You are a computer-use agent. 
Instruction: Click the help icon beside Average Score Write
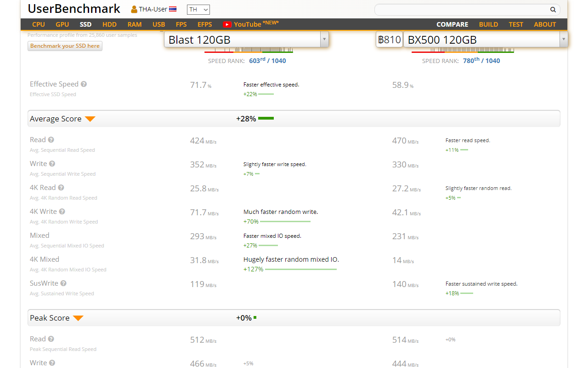(52, 164)
